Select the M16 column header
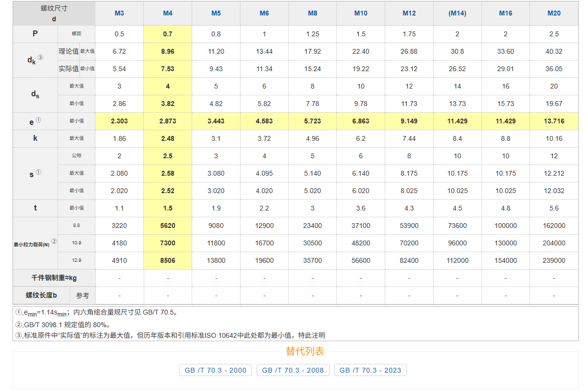 (506, 13)
